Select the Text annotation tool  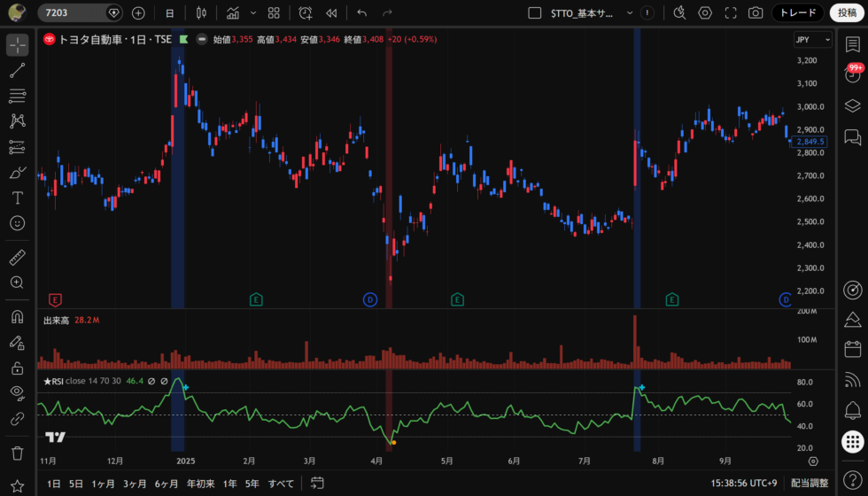point(17,198)
